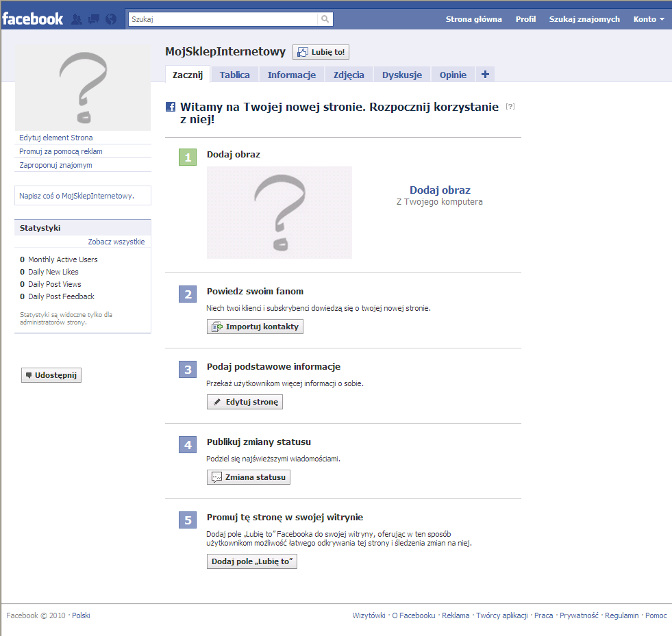This screenshot has height=636, width=672.
Task: Open messages icon in header
Action: click(x=94, y=19)
